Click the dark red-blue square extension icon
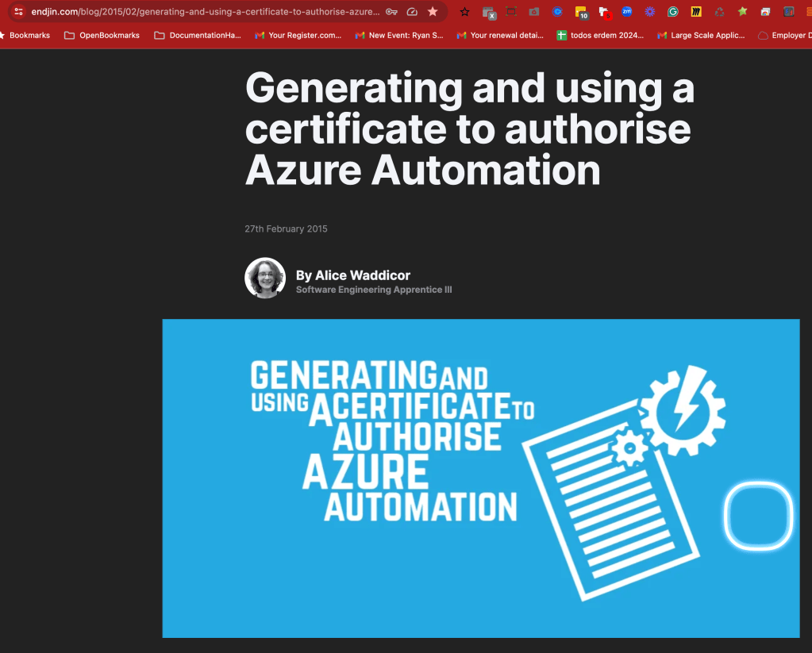Image resolution: width=812 pixels, height=653 pixels. click(x=789, y=11)
